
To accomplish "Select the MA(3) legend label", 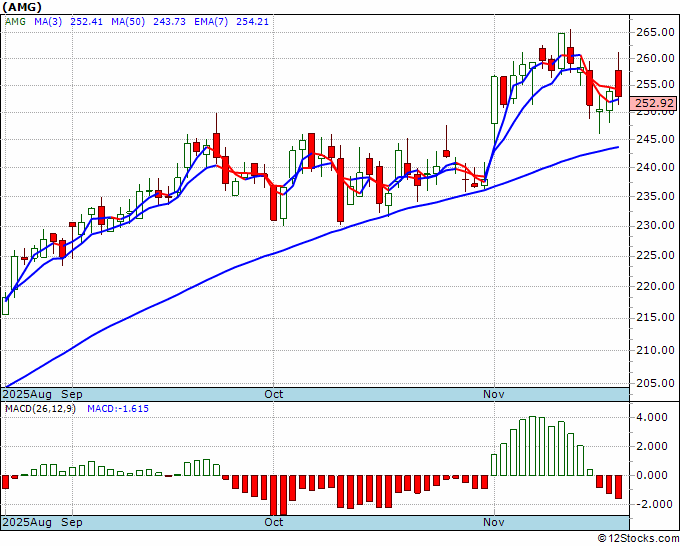I will point(48,21).
